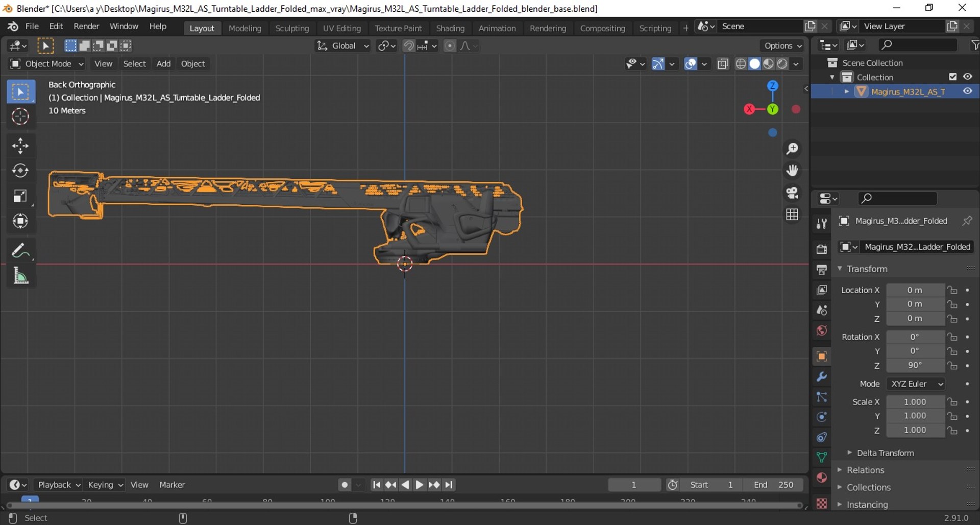
Task: Switch to the Modeling workspace tab
Action: point(245,28)
